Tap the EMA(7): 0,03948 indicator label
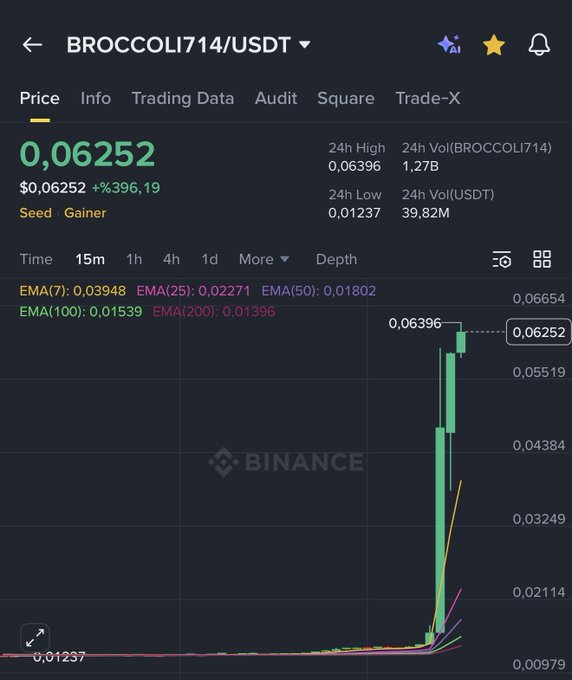Viewport: 572px width, 680px height. [x=72, y=291]
